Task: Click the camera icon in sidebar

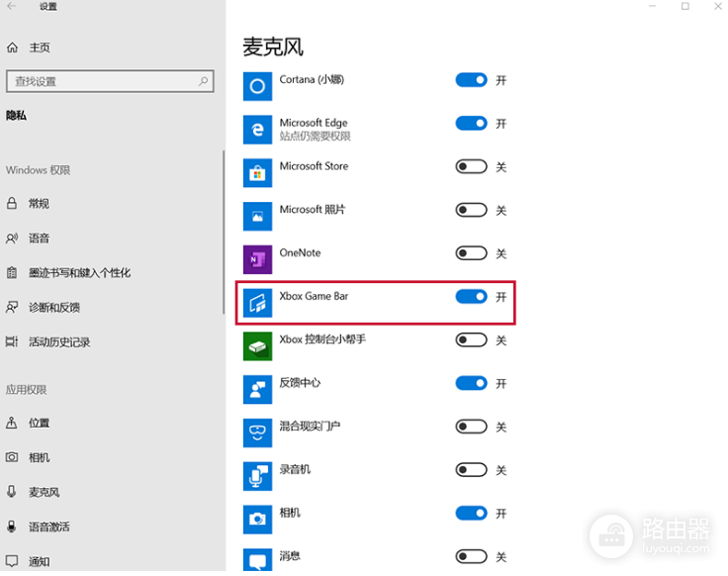Action: (x=12, y=457)
